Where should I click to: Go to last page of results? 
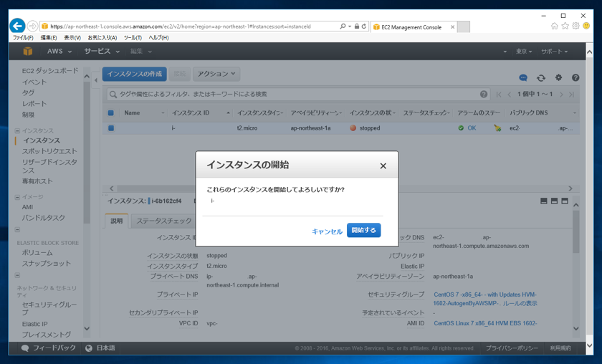pos(571,95)
